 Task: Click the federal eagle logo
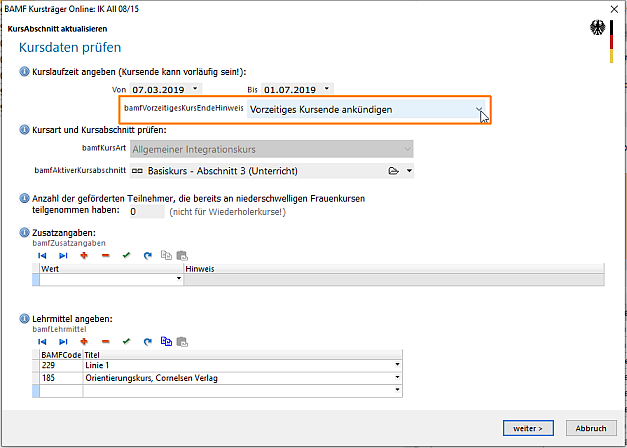(597, 28)
